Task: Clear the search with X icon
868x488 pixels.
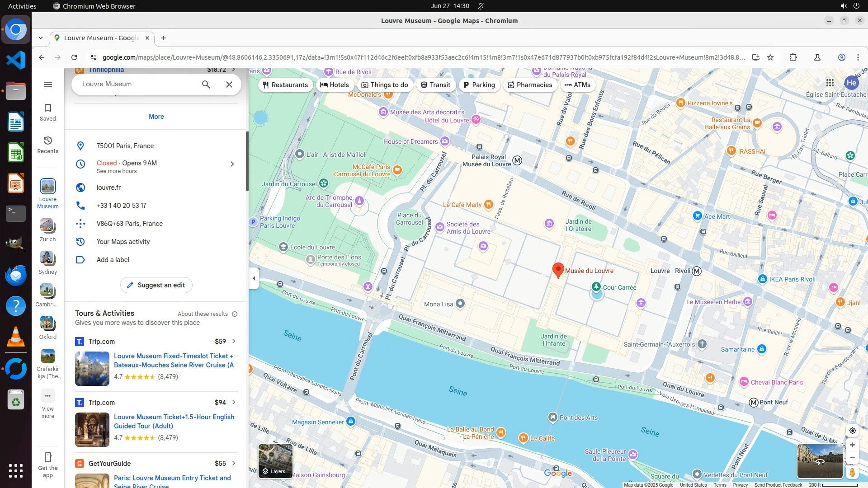Action: click(x=229, y=84)
